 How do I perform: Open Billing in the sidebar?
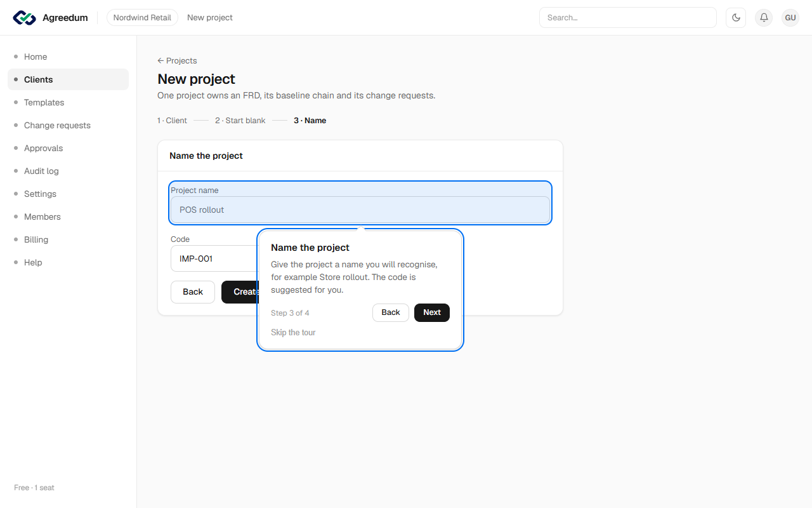pyautogui.click(x=68, y=239)
